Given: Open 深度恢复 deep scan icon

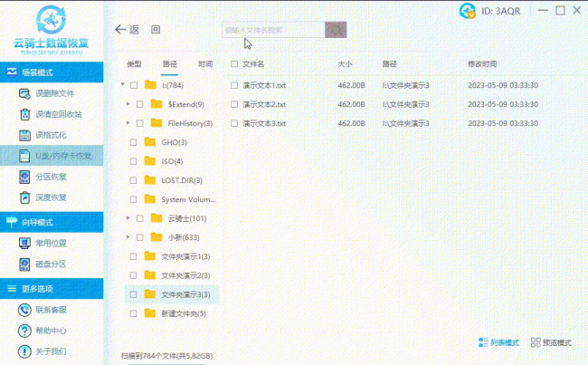Looking at the screenshot, I should pyautogui.click(x=24, y=197).
